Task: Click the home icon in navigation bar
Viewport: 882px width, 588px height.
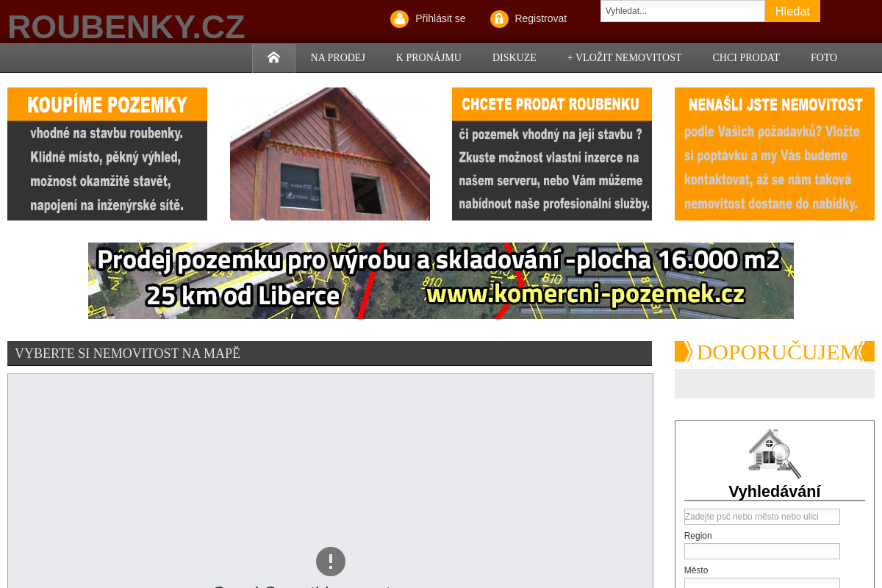Action: tap(273, 57)
